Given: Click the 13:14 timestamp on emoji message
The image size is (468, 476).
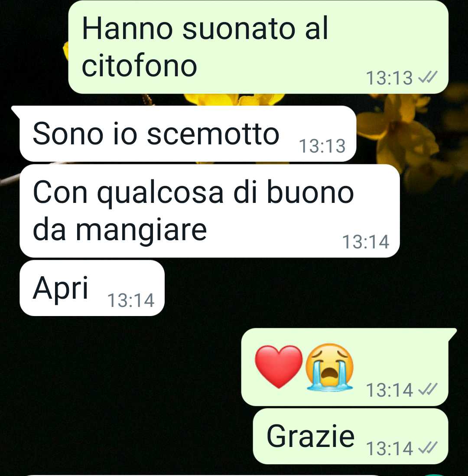Looking at the screenshot, I should [390, 390].
